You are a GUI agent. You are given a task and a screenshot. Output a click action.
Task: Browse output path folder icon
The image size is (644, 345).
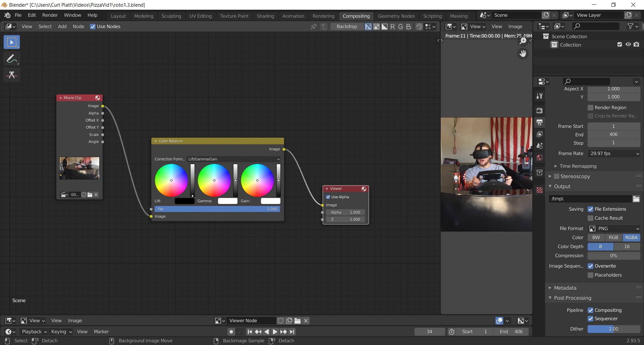pos(636,199)
